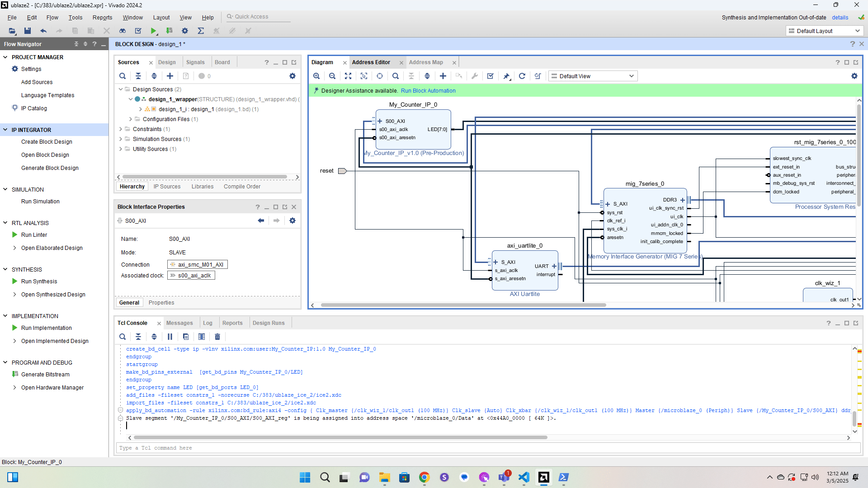The width and height of the screenshot is (868, 488).
Task: Click Generate Block Design in Flow Navigator
Action: (50, 168)
